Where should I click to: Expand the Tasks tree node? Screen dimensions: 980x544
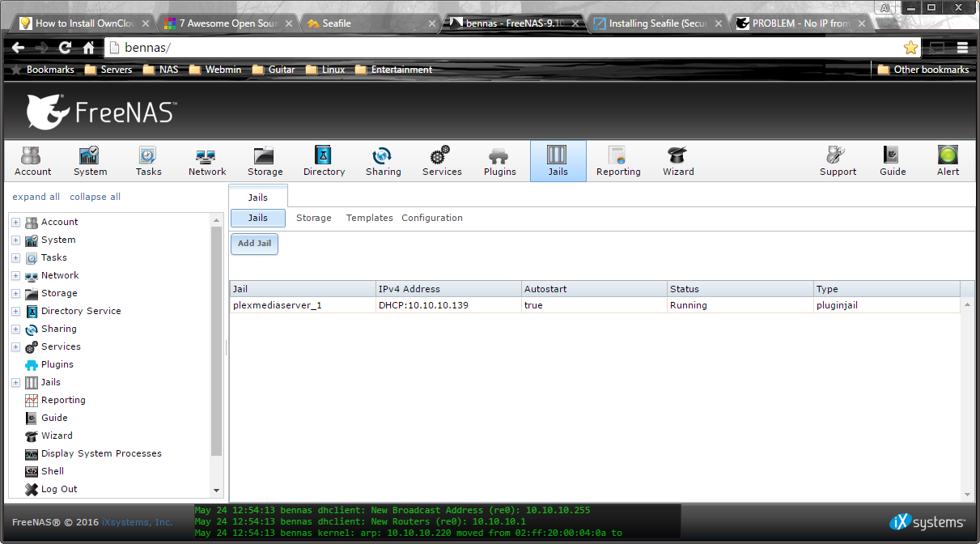point(15,258)
